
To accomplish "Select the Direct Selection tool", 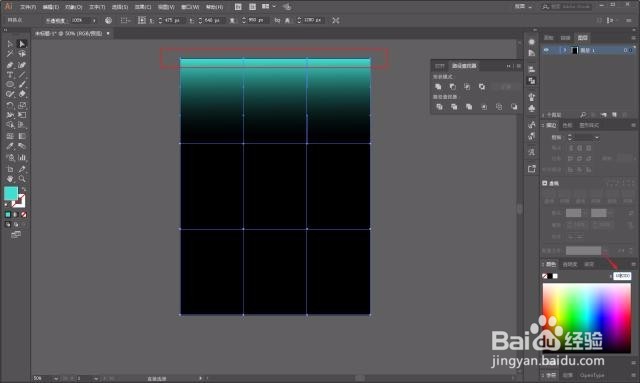I will pyautogui.click(x=22, y=44).
